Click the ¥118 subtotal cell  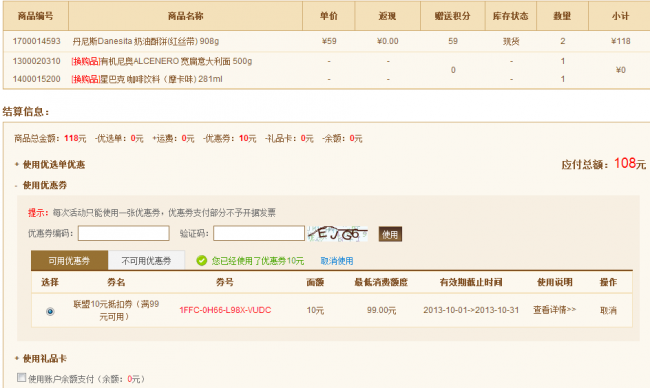620,41
